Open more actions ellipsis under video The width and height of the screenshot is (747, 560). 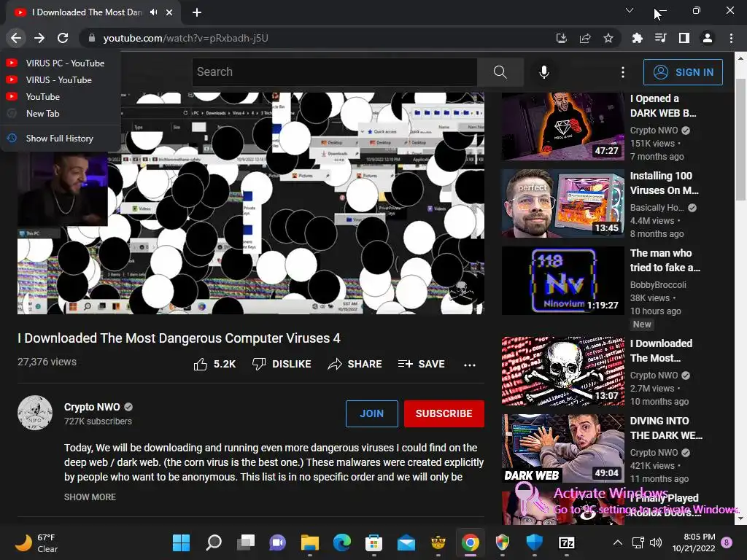point(470,365)
